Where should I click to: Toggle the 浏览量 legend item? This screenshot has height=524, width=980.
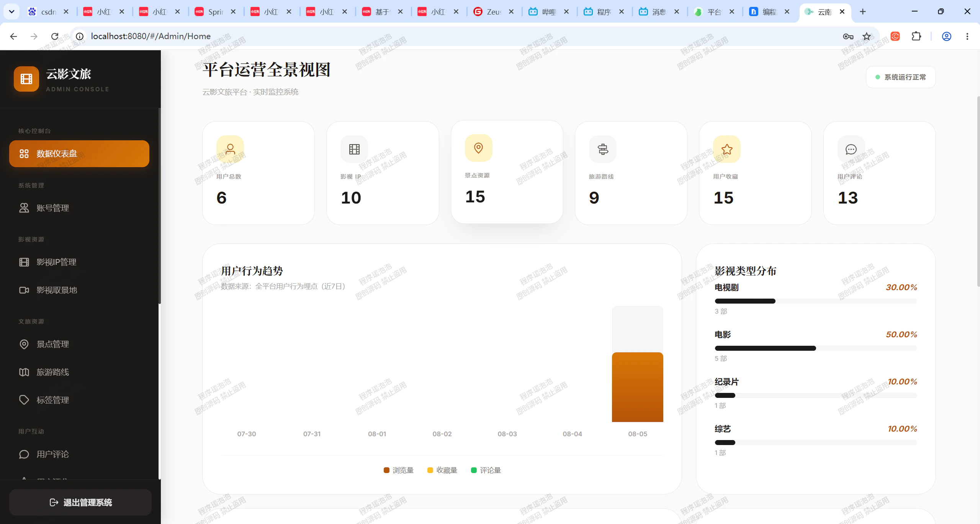[x=399, y=470]
